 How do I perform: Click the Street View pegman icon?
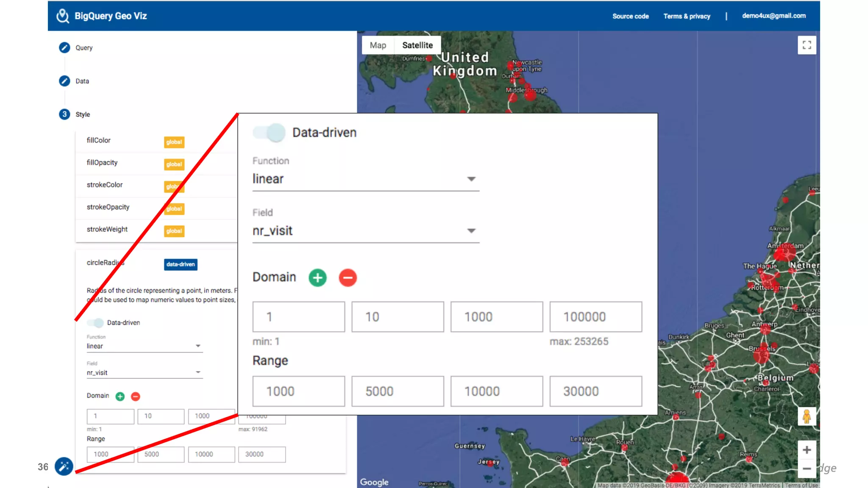coord(807,416)
